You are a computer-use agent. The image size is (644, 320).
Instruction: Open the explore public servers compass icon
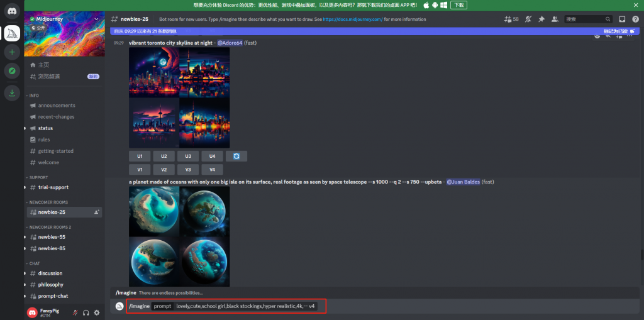(x=12, y=71)
